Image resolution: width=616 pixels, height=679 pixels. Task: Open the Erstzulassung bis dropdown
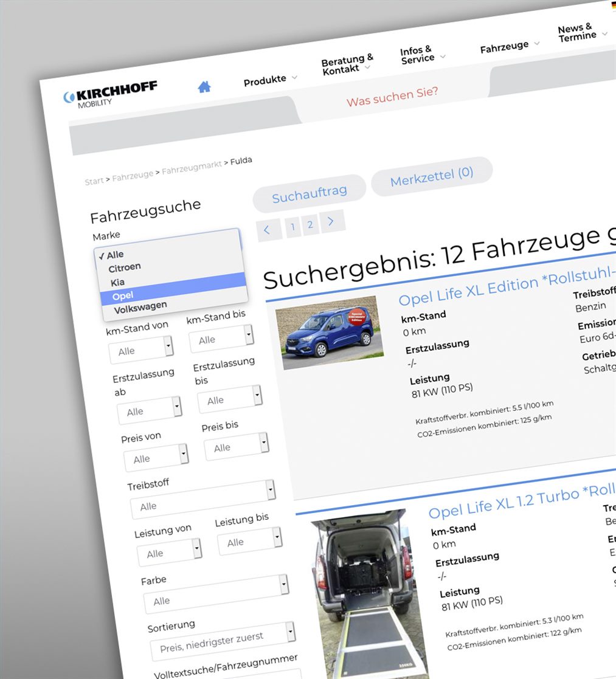point(230,399)
